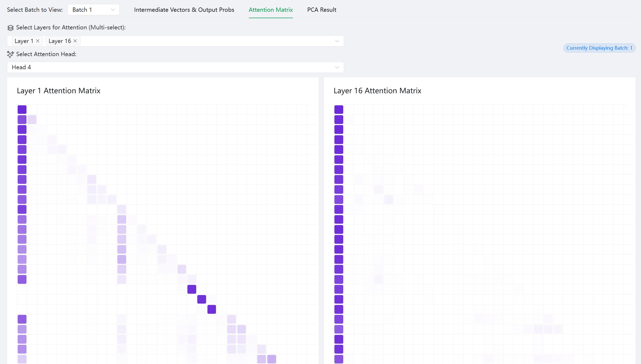The width and height of the screenshot is (641, 364).
Task: Click the Currently Displaying Batch badge
Action: (x=599, y=48)
